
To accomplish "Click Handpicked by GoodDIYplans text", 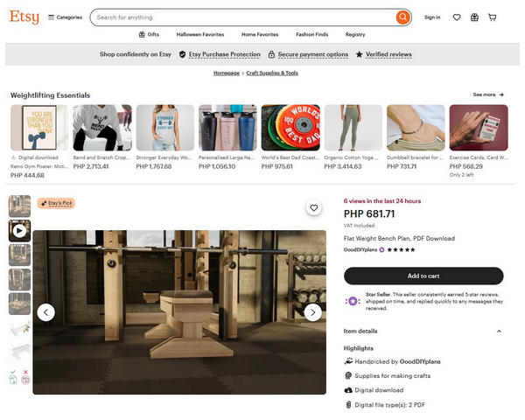I will (x=397, y=361).
